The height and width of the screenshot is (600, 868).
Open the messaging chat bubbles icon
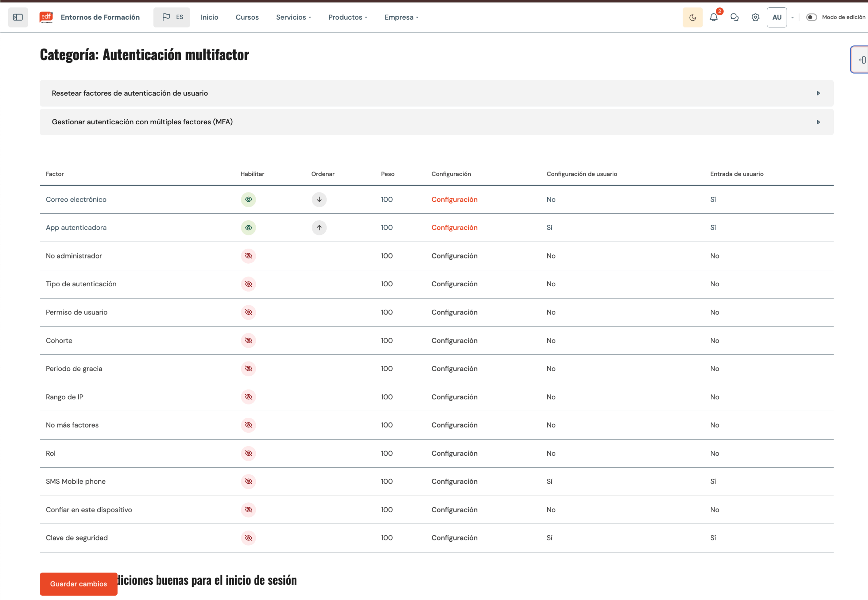[734, 17]
